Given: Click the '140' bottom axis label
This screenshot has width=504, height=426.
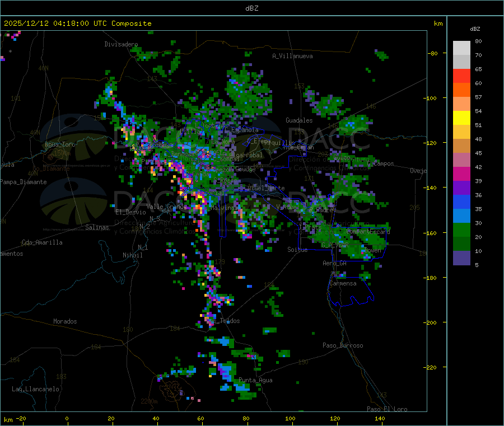Looking at the screenshot, I should [380, 418].
